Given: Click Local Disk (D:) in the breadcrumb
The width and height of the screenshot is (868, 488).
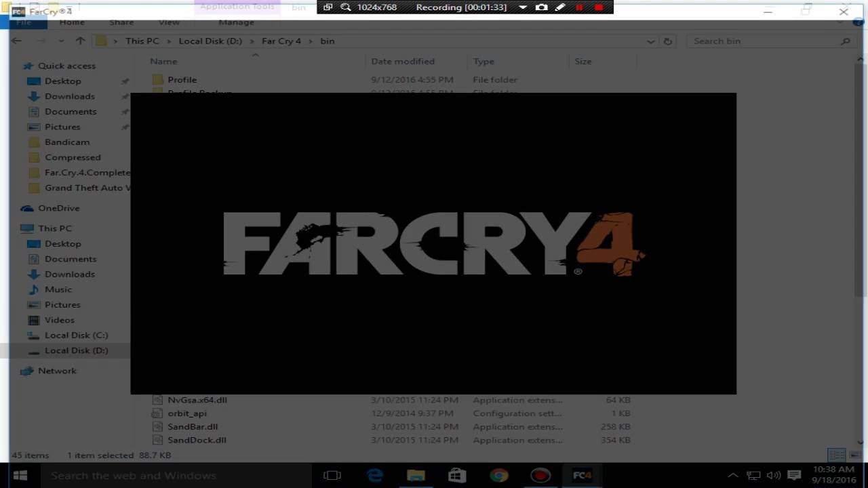Looking at the screenshot, I should (210, 41).
